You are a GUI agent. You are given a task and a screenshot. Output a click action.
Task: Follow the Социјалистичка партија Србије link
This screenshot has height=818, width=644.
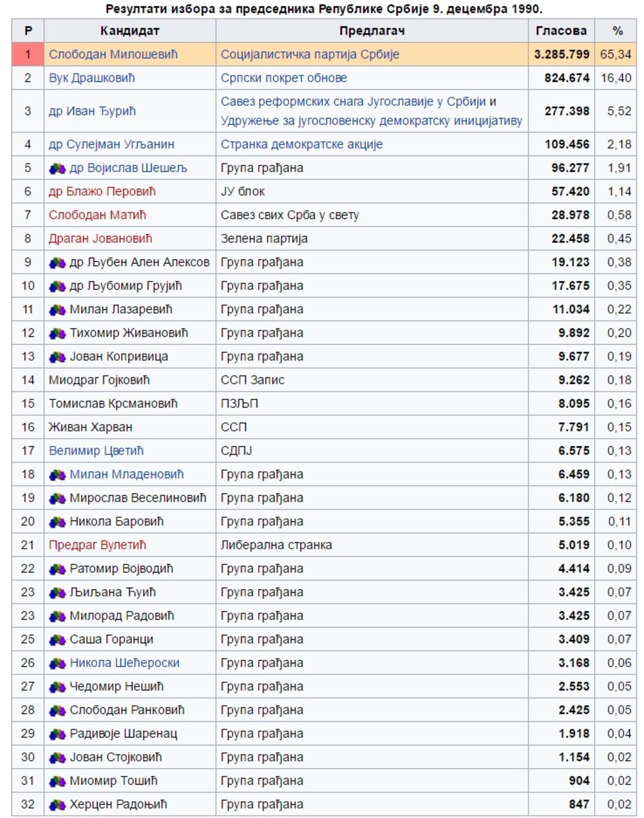pyautogui.click(x=310, y=55)
